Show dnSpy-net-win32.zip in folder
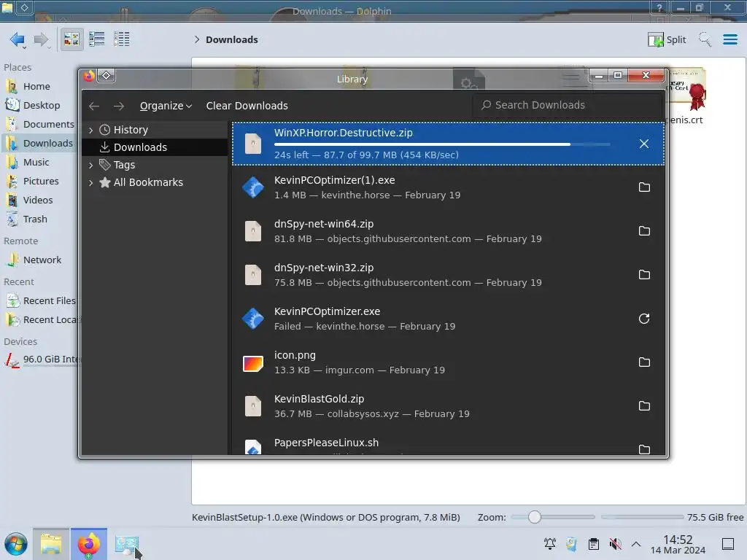Viewport: 747px width, 560px height. coord(644,275)
